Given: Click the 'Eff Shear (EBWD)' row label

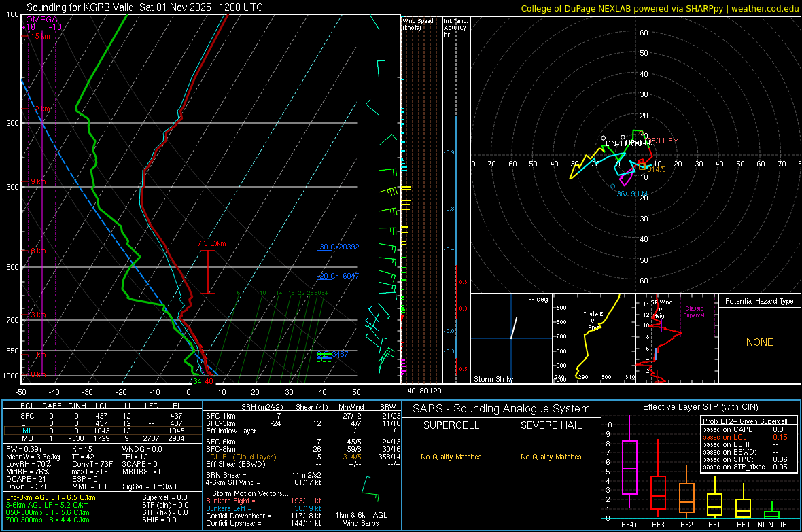Looking at the screenshot, I should click(x=235, y=465).
